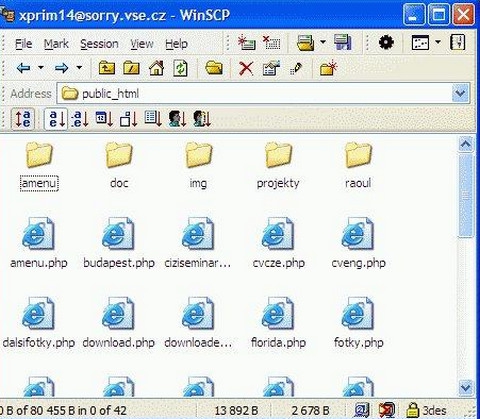Toggle ascending/descending sort order button
Image resolution: width=480 pixels, height=419 pixels.
[23, 119]
